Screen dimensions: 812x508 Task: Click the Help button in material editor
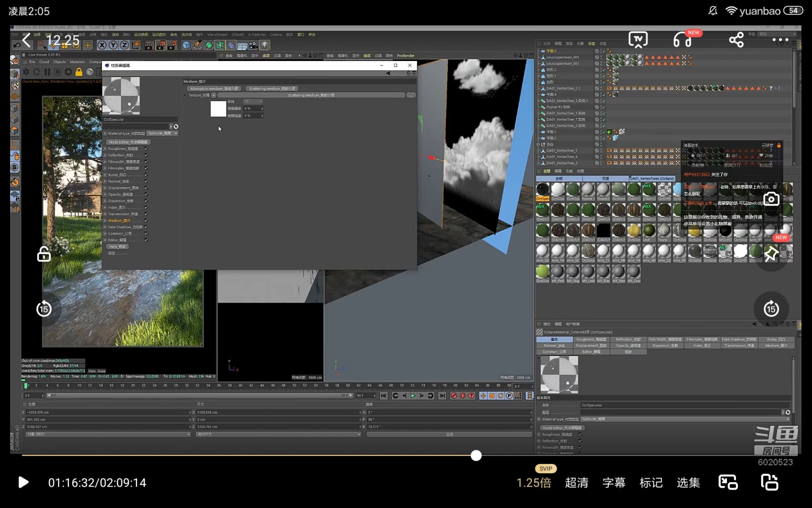[x=117, y=246]
